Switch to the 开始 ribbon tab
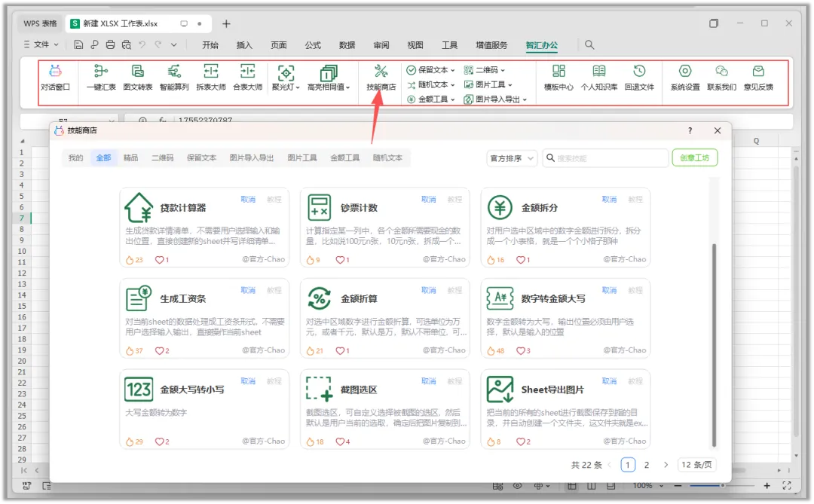This screenshot has height=504, width=814. click(210, 45)
